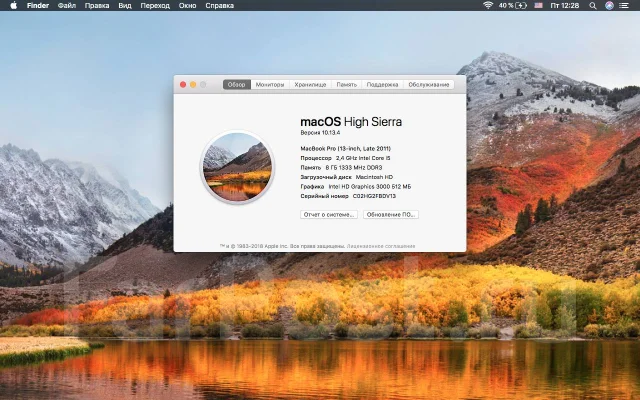The image size is (640, 400).
Task: Open the Вид menu
Action: tap(125, 5)
